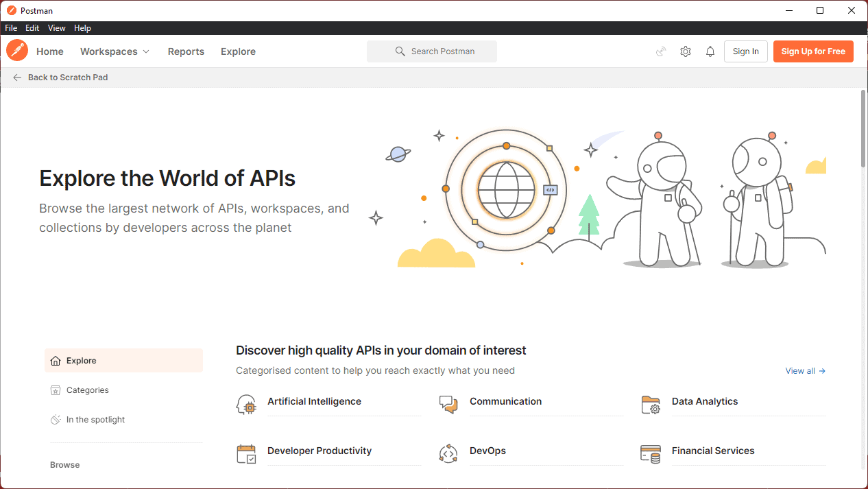Open Artificial Intelligence category link
This screenshot has width=868, height=489.
coord(314,401)
